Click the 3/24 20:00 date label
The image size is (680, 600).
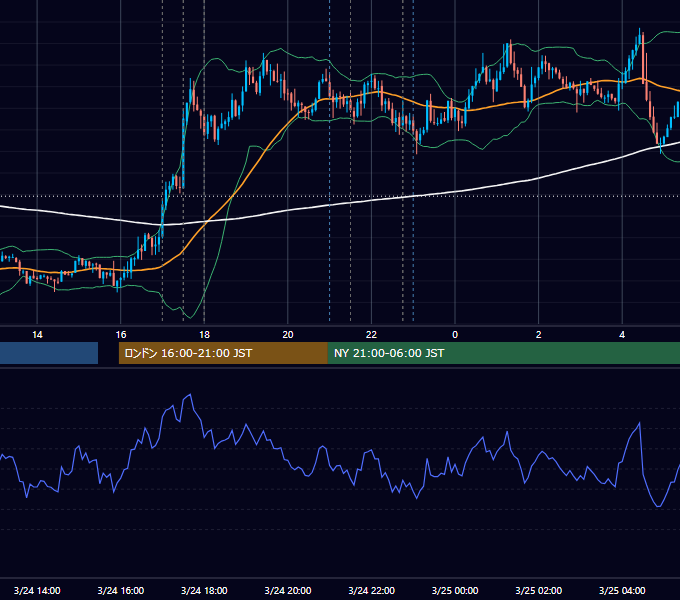tap(288, 590)
